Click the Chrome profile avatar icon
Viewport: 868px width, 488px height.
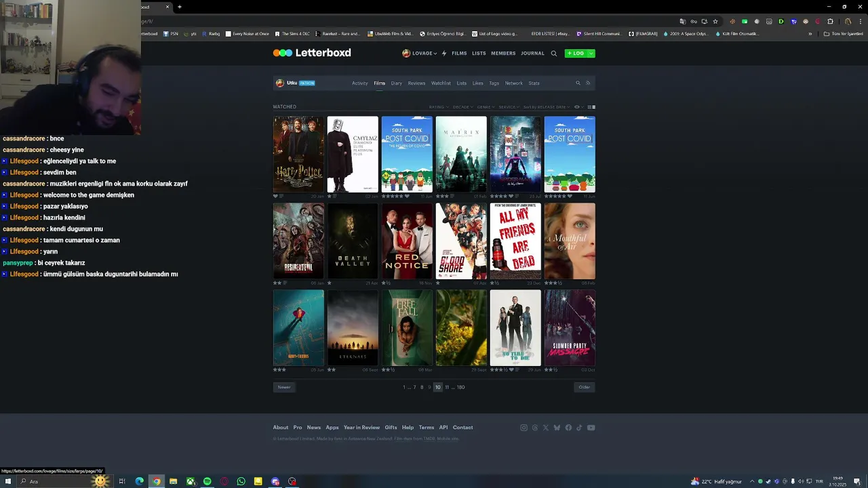pos(848,21)
